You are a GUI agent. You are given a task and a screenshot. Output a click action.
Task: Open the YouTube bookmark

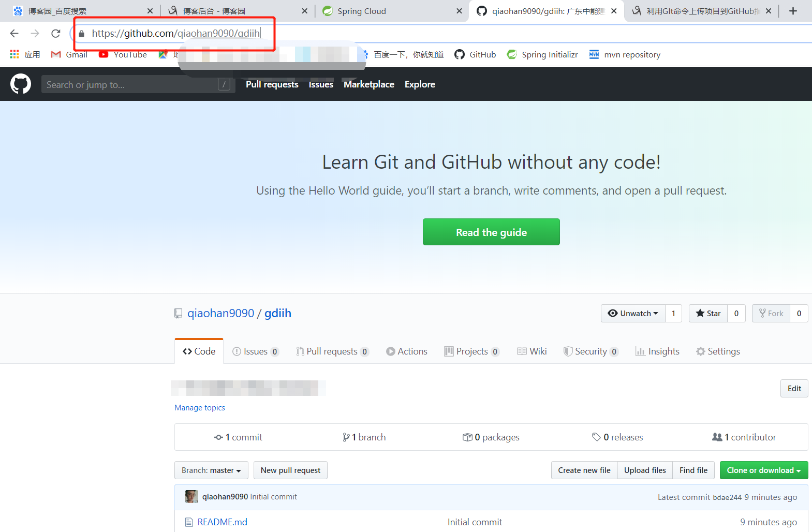(123, 54)
